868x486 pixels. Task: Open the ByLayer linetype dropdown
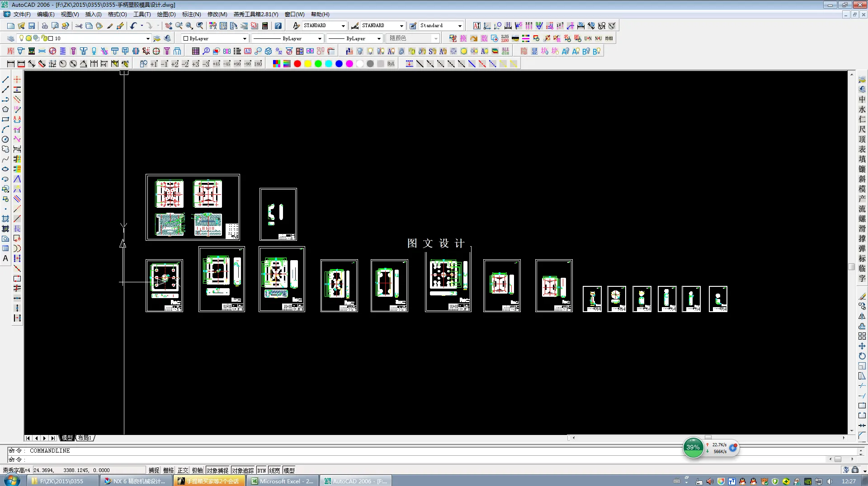click(x=320, y=38)
